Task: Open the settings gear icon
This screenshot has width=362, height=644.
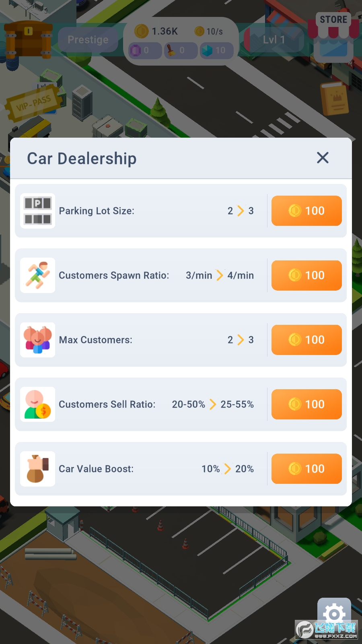Action: pos(334,614)
